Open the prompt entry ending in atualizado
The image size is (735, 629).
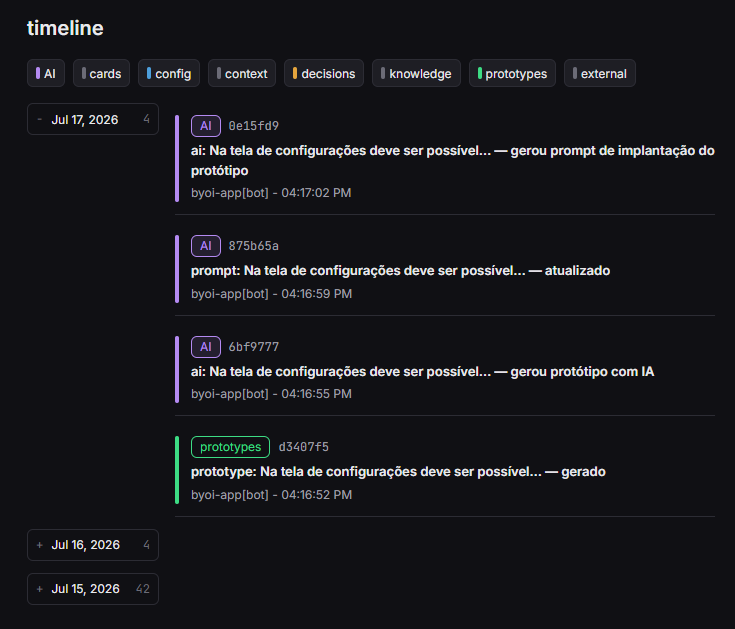tap(400, 271)
